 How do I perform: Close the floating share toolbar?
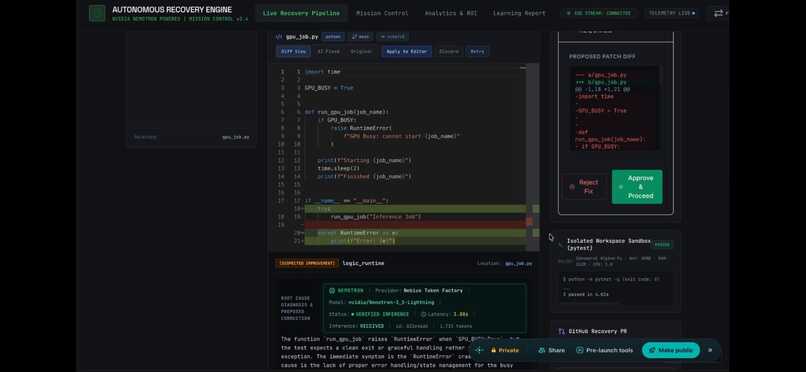pos(710,350)
